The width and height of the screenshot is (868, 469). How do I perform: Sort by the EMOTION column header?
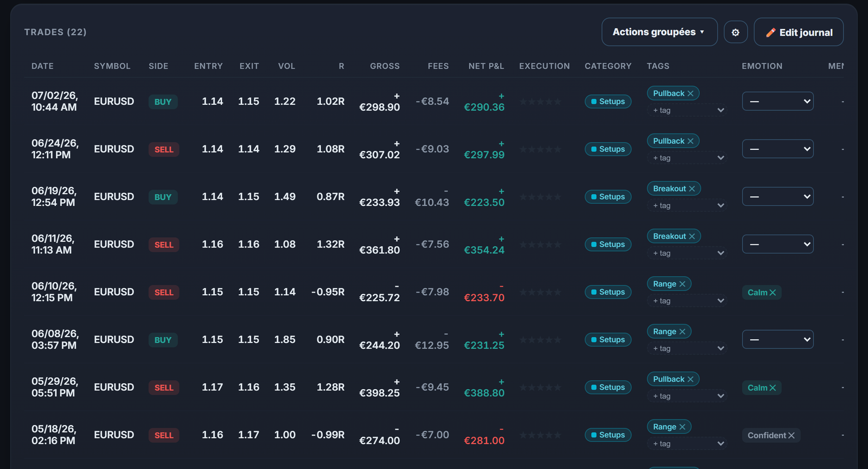pyautogui.click(x=762, y=66)
